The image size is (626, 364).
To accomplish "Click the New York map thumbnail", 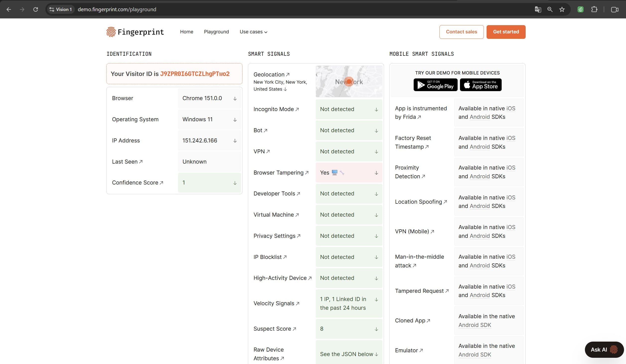I will [x=349, y=81].
